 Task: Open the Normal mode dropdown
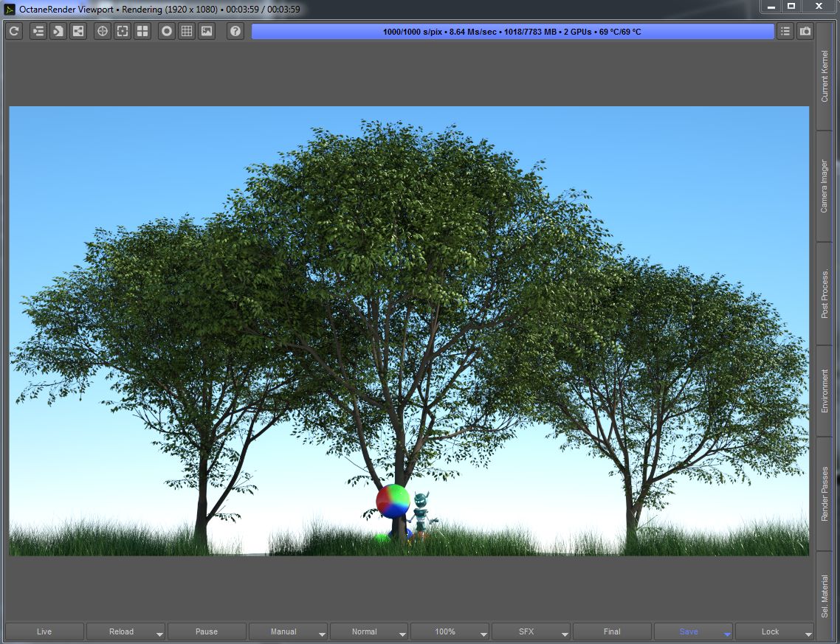coord(369,631)
